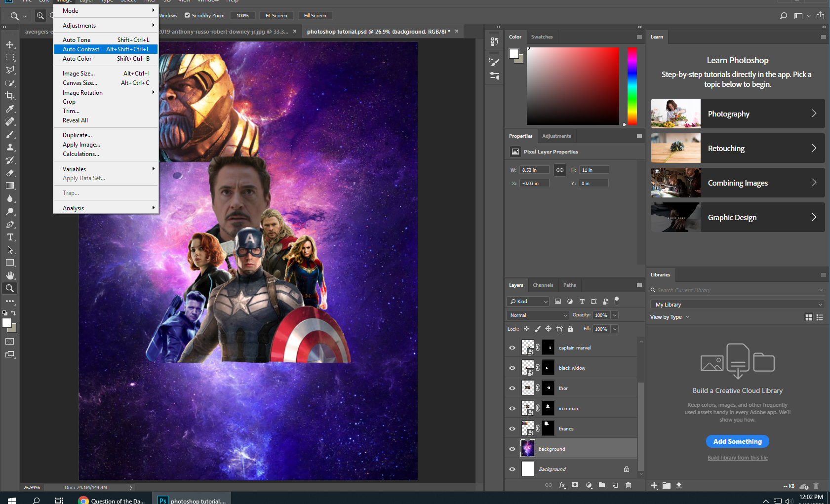Open the Kind filter dropdown
The height and width of the screenshot is (504, 830).
(x=528, y=301)
